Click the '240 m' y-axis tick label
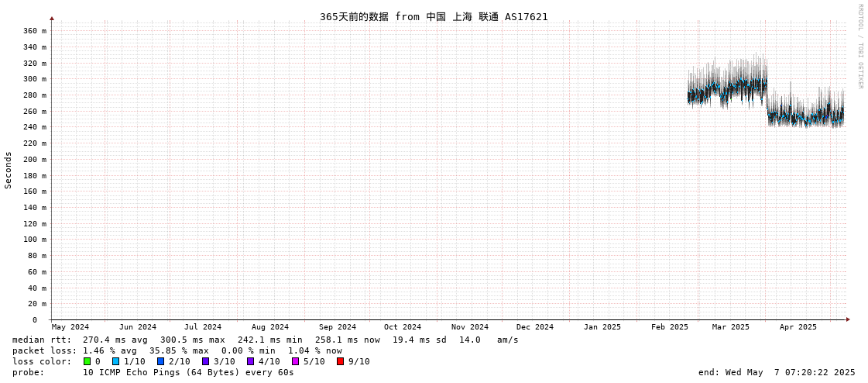The image size is (868, 383). click(x=35, y=127)
